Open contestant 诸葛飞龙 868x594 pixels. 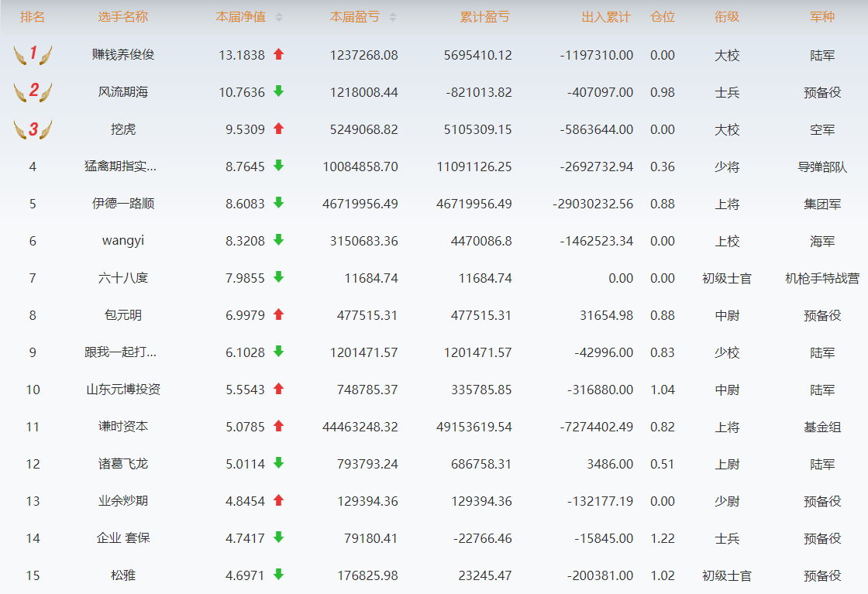coord(123,464)
